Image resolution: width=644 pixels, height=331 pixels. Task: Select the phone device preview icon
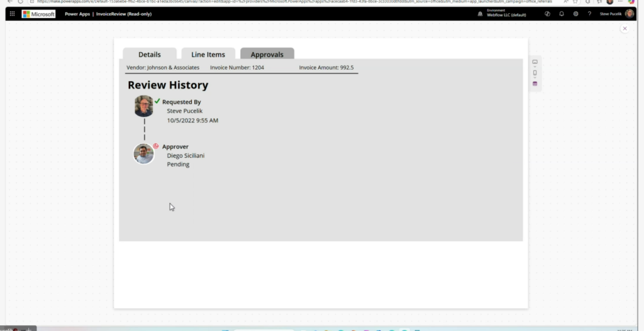coord(535,73)
